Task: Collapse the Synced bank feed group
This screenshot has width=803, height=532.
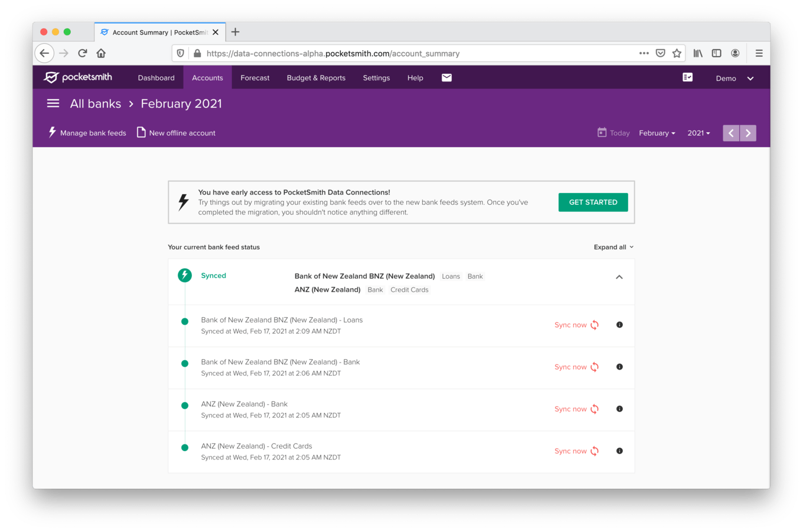Action: tap(619, 277)
